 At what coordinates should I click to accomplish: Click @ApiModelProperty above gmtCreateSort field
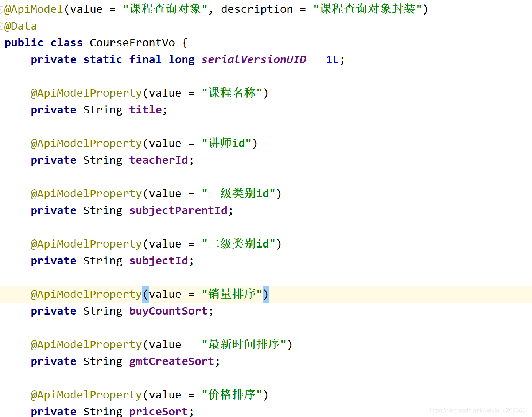tap(86, 344)
